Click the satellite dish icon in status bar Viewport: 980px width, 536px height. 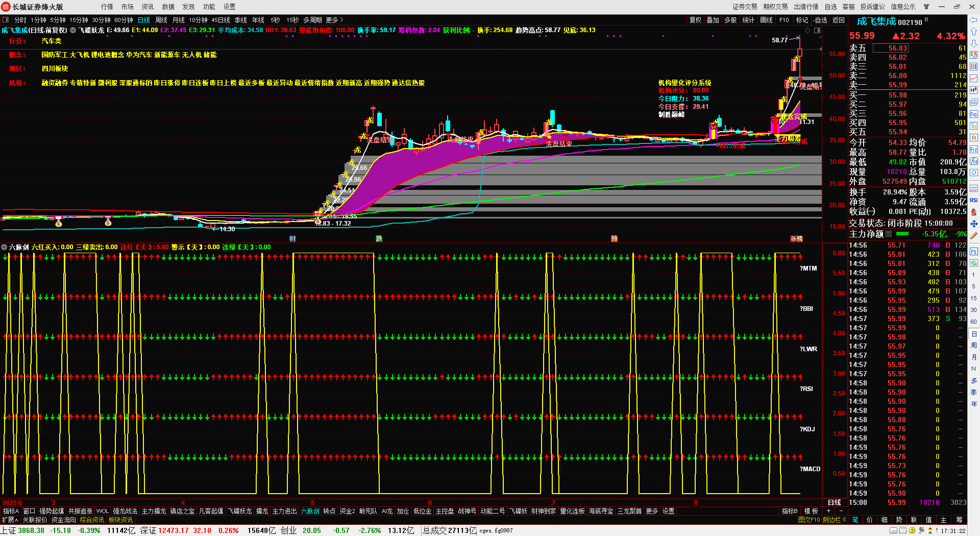[x=921, y=530]
